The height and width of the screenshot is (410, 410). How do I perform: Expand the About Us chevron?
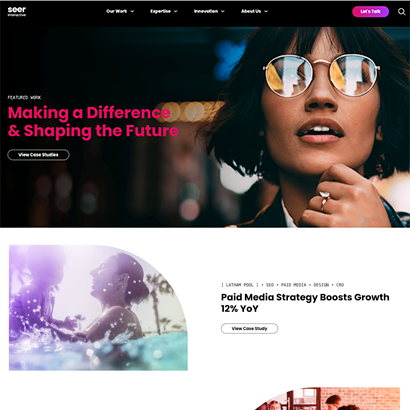tap(266, 11)
